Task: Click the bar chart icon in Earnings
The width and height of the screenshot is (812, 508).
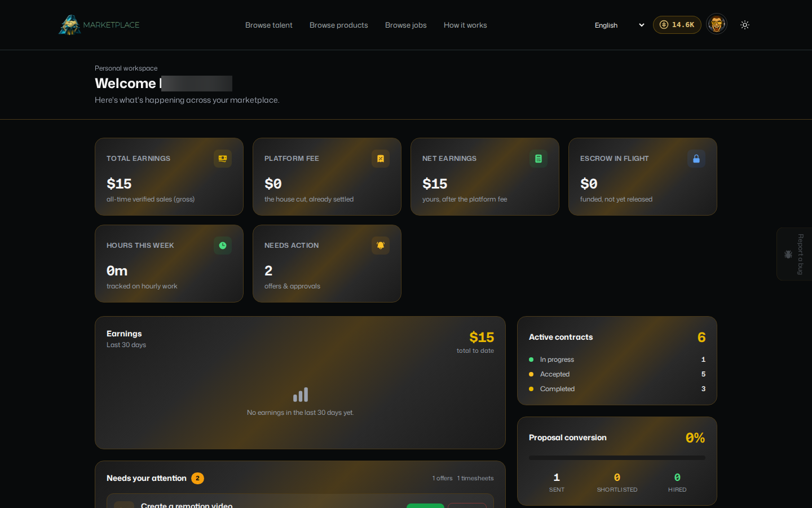Action: [301, 395]
